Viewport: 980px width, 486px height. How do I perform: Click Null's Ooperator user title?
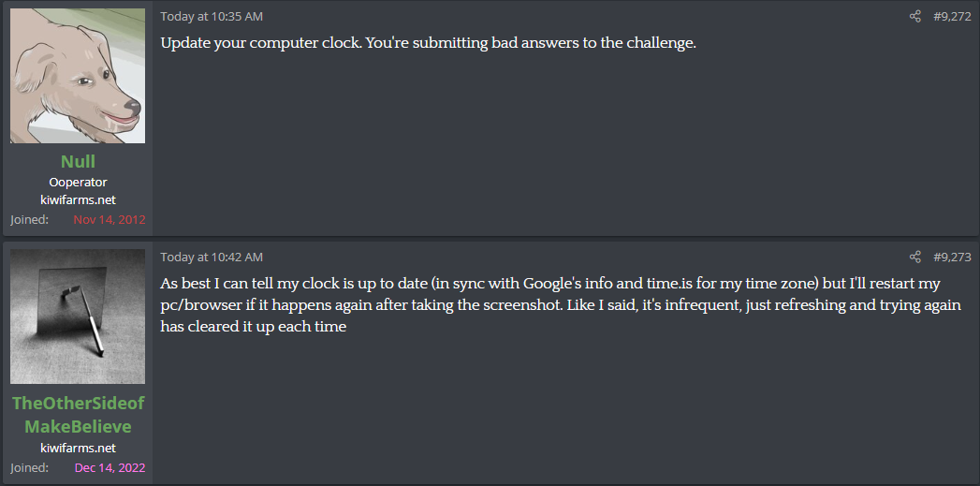(x=78, y=183)
